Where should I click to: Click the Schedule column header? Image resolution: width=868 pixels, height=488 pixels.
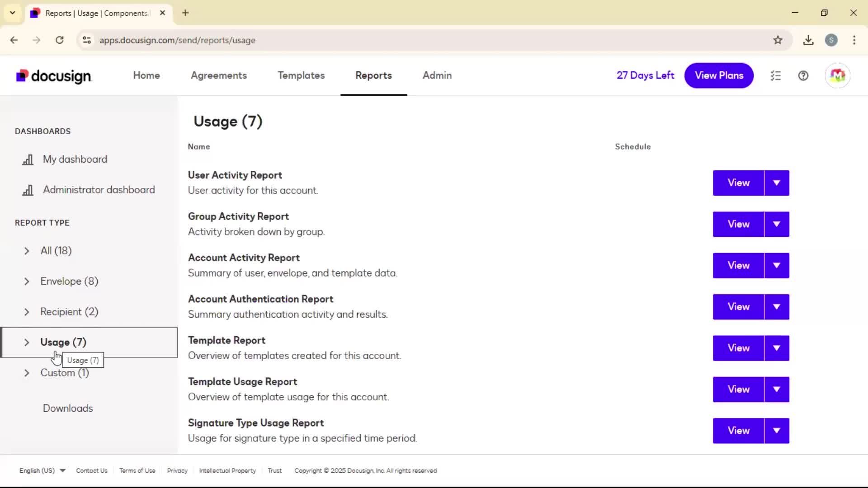(x=633, y=147)
